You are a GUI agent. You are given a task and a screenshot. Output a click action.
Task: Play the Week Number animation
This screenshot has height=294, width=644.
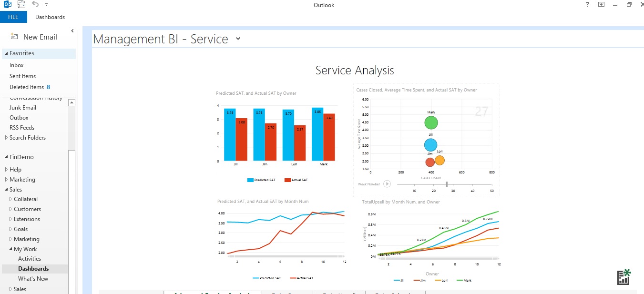click(x=387, y=184)
